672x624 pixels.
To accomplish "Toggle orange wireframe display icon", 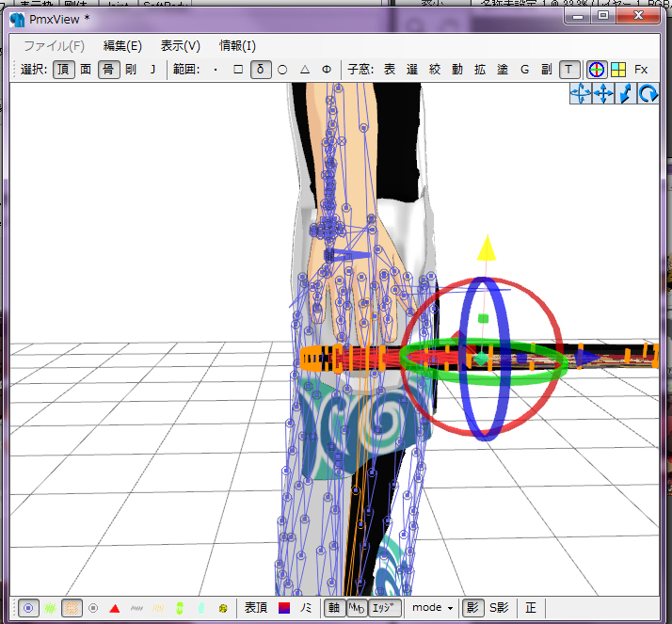I will point(72,608).
